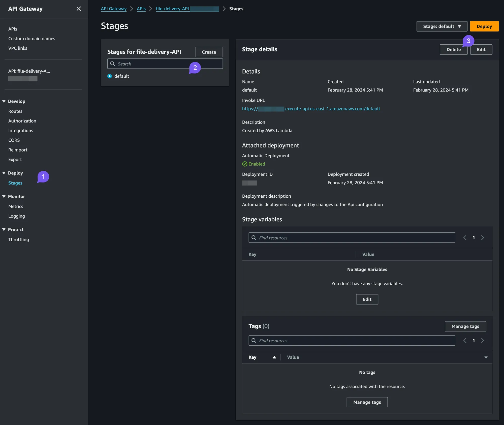The width and height of the screenshot is (504, 425).
Task: Open the Authorization page
Action: tap(22, 121)
